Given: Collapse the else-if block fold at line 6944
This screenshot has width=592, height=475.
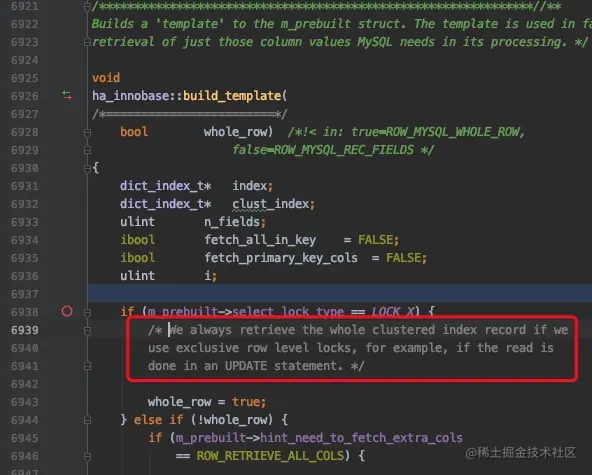Looking at the screenshot, I should tap(87, 420).
